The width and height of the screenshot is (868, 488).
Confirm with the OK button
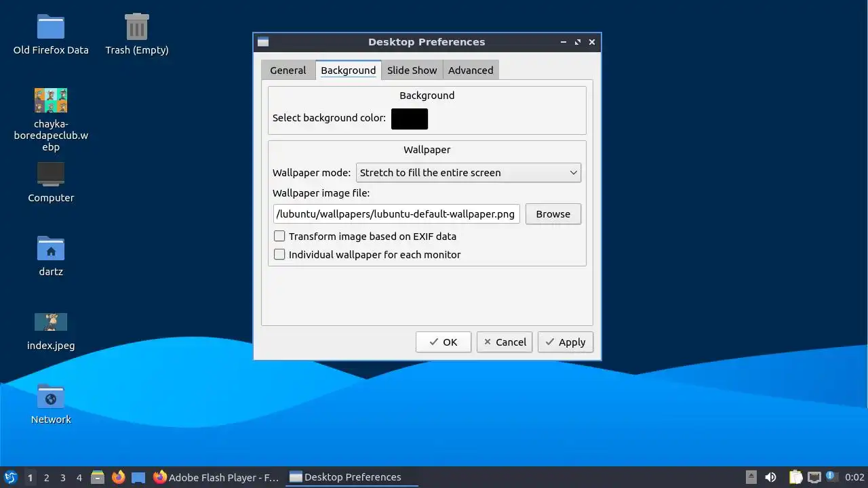click(443, 342)
